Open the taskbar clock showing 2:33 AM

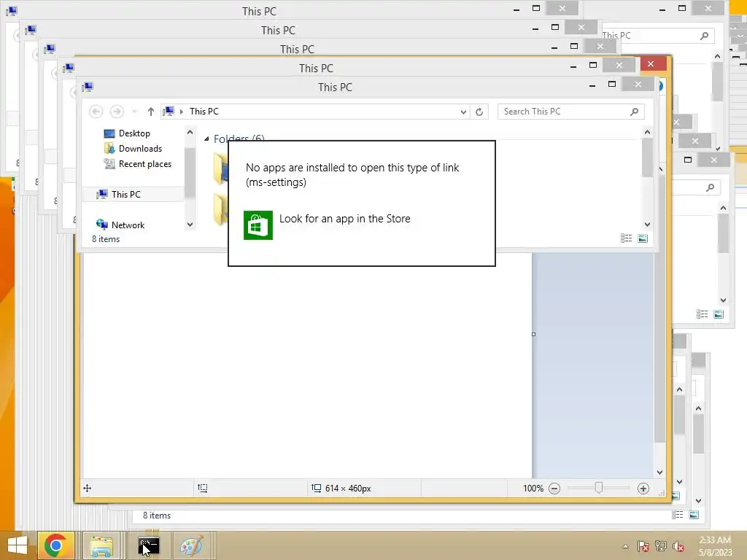[715, 545]
